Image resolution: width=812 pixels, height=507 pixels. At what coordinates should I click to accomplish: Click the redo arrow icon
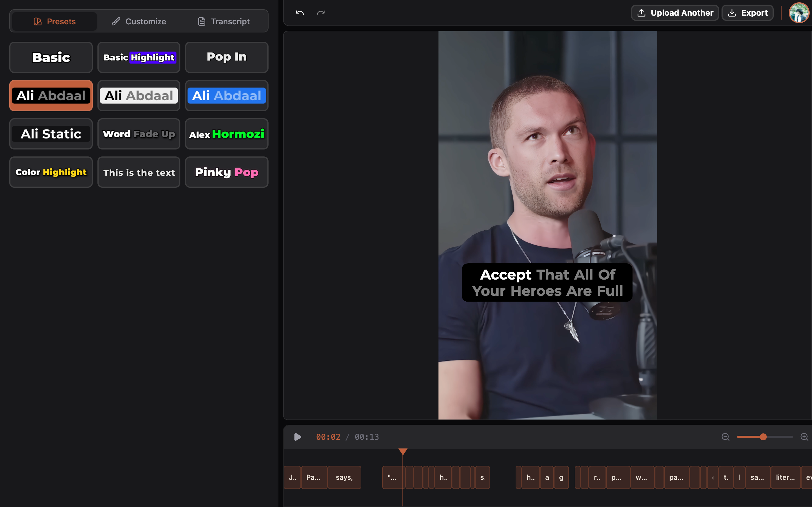coord(321,13)
